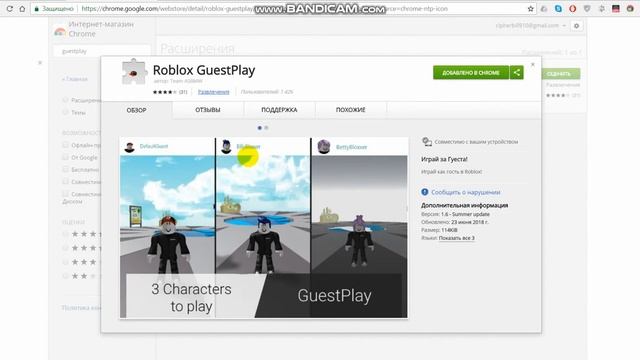Choose the four-star rating filter
640x360 pixels.
(65, 248)
